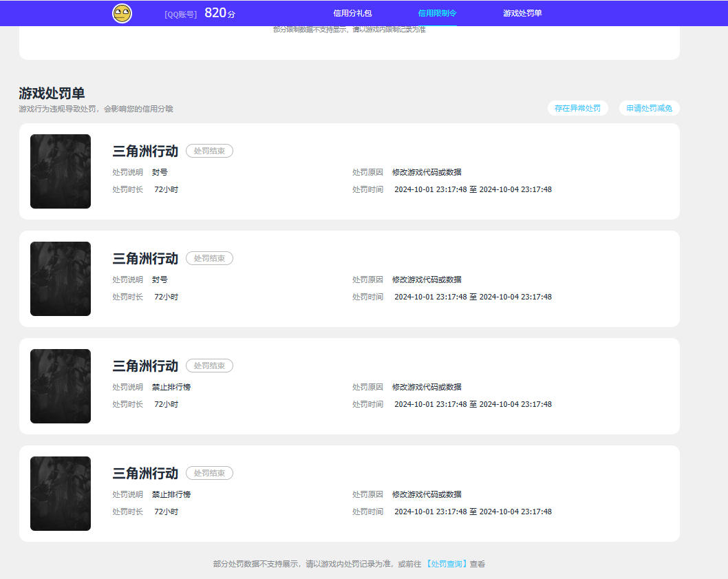Click the 处罚结束 badge on the first penalty

[209, 151]
